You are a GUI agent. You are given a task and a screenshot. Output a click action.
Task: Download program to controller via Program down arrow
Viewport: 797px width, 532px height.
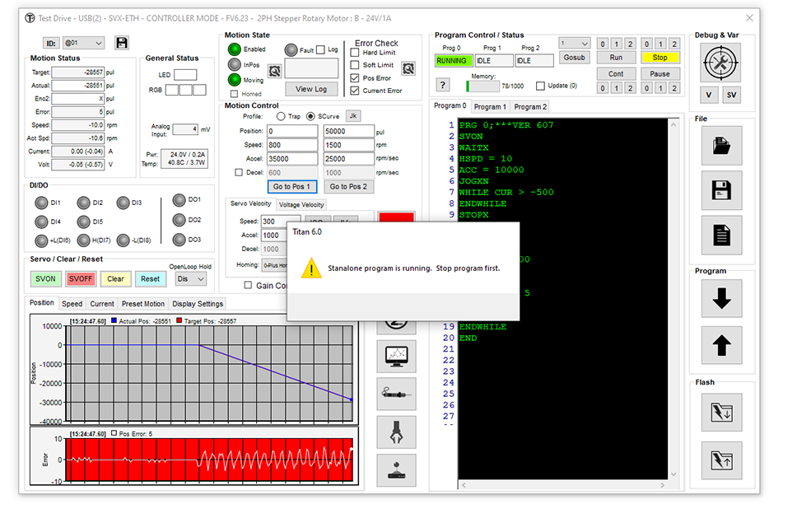722,299
